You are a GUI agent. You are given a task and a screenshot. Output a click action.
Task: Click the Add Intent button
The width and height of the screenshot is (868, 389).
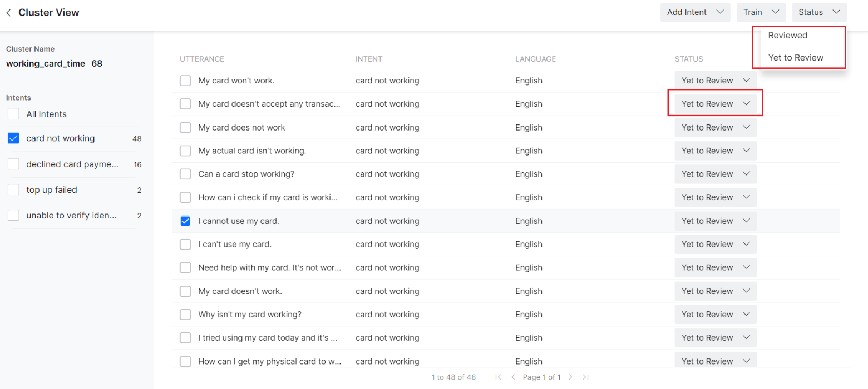pos(687,12)
